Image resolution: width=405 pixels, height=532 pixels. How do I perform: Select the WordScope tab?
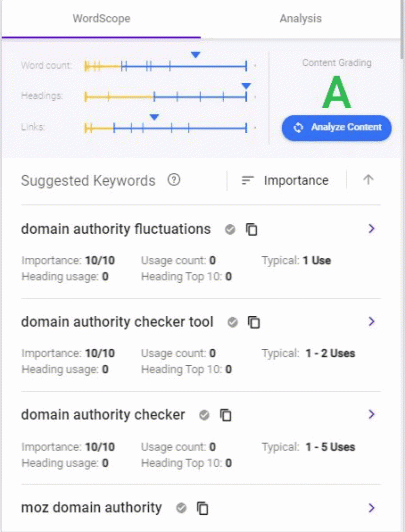click(x=101, y=18)
